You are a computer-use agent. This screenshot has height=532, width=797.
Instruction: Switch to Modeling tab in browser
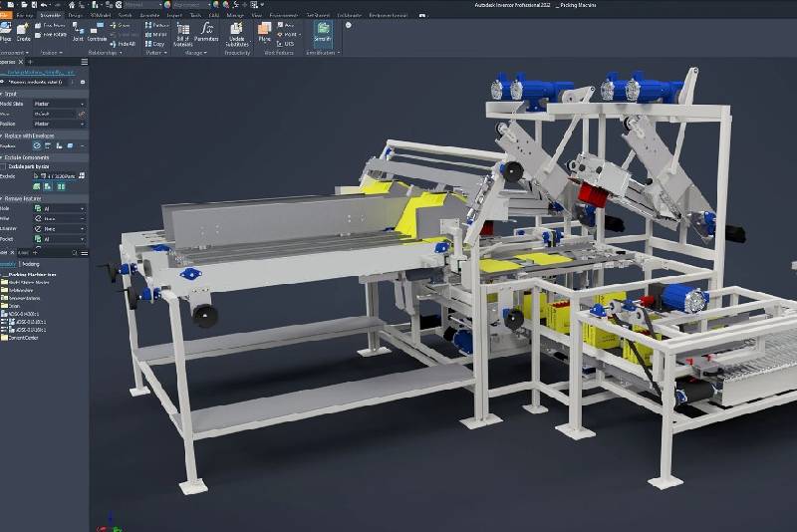tap(31, 264)
